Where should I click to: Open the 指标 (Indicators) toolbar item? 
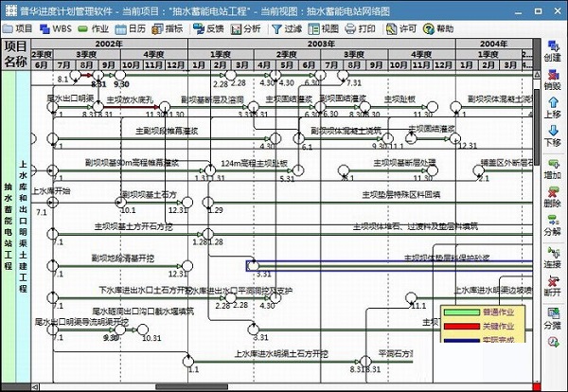click(168, 28)
